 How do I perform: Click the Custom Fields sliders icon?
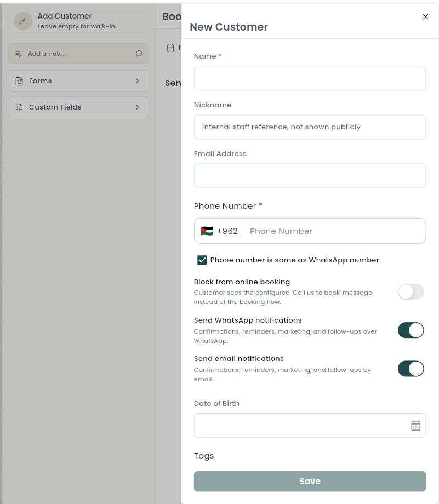tap(19, 107)
